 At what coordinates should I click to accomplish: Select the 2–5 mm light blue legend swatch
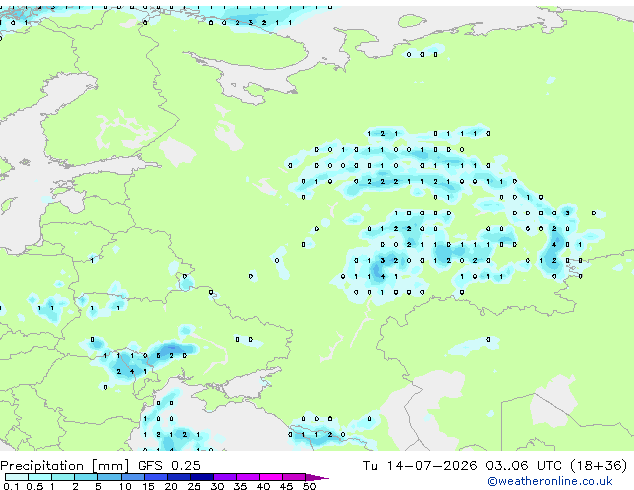click(x=86, y=477)
